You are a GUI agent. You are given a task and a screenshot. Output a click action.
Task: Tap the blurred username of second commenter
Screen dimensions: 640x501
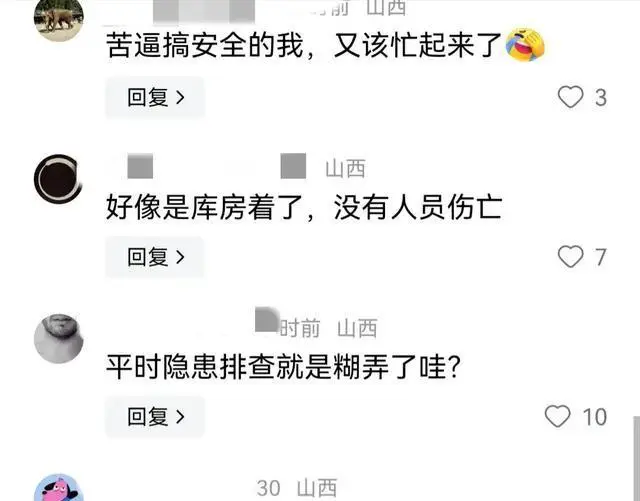216,166
